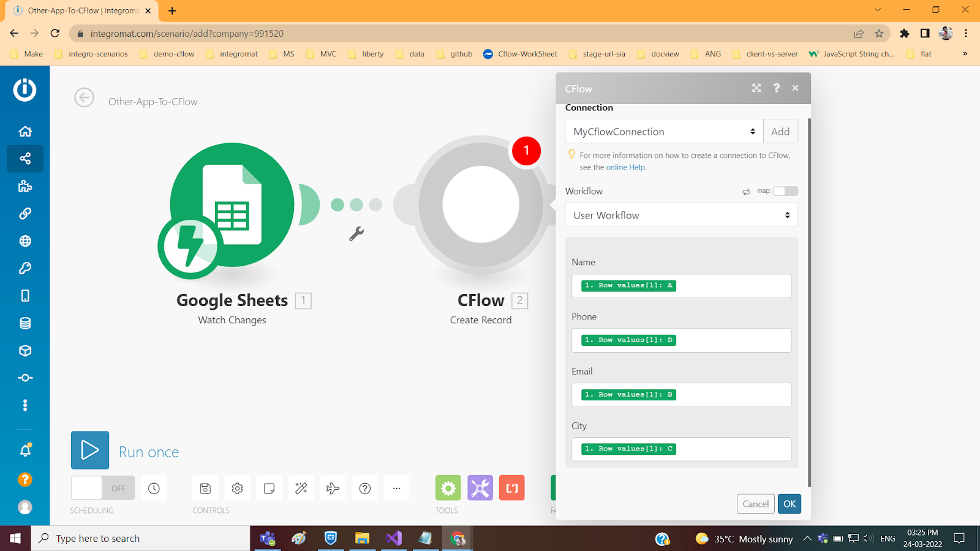
Task: Select the Google Sheets module
Action: point(232,206)
